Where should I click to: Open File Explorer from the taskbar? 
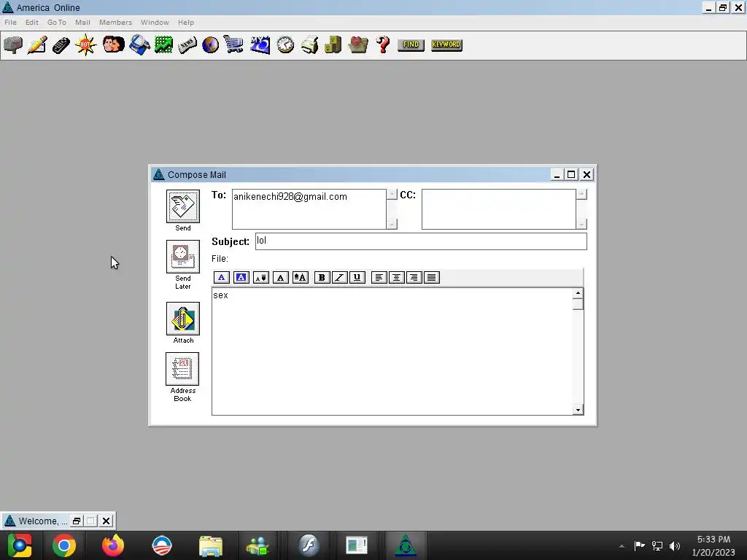[x=211, y=545]
